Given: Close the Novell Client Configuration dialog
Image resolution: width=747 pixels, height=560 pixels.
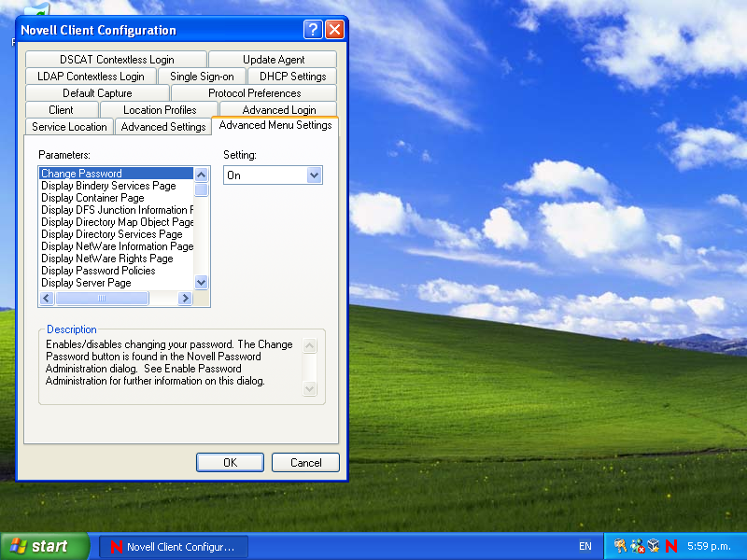Looking at the screenshot, I should click(x=335, y=30).
